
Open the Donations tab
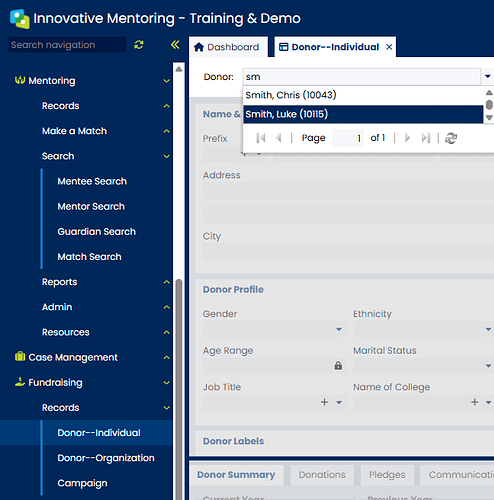(x=322, y=475)
